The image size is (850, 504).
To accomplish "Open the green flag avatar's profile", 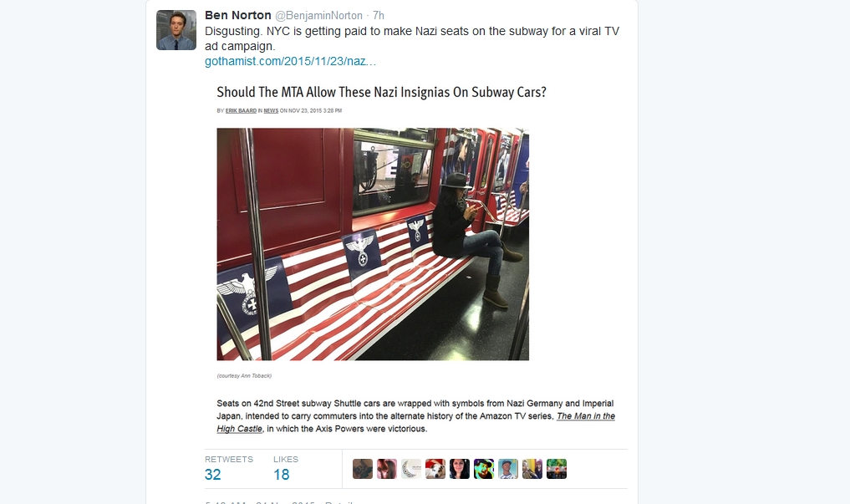I will pyautogui.click(x=557, y=469).
